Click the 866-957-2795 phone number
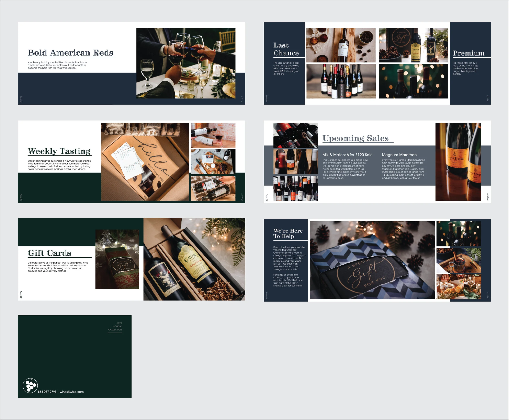 tap(47, 392)
